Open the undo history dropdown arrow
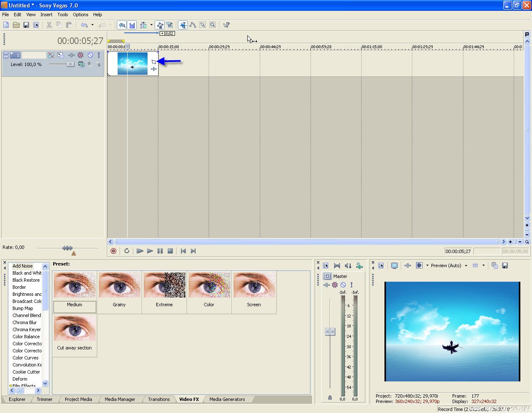This screenshot has width=532, height=413. 92,25
